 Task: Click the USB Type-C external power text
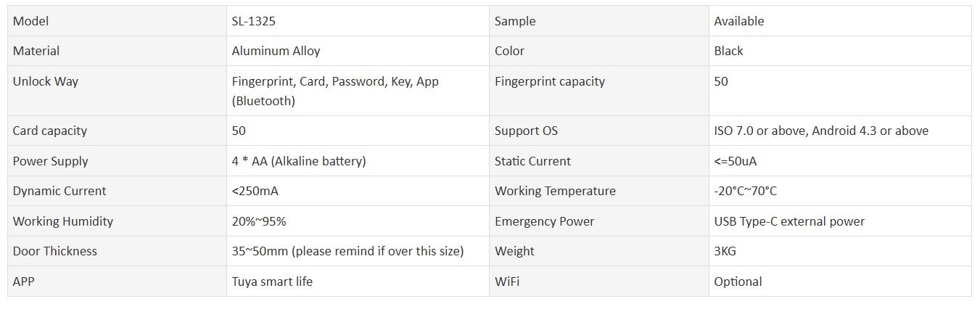pyautogui.click(x=789, y=221)
